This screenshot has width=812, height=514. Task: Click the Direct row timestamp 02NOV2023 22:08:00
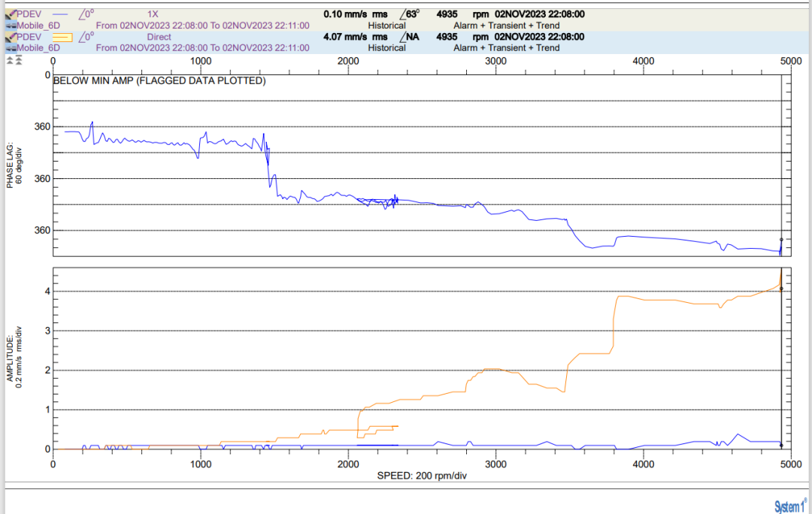pyautogui.click(x=540, y=37)
